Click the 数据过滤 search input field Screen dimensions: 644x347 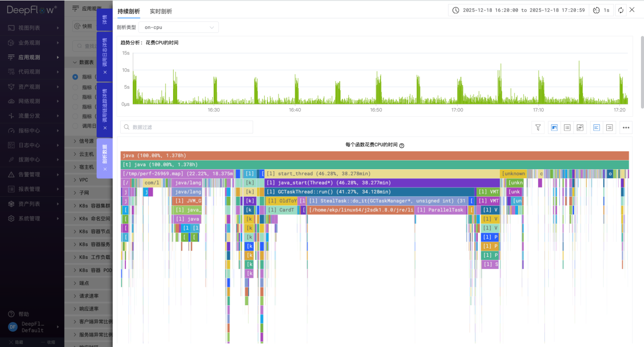pos(186,127)
